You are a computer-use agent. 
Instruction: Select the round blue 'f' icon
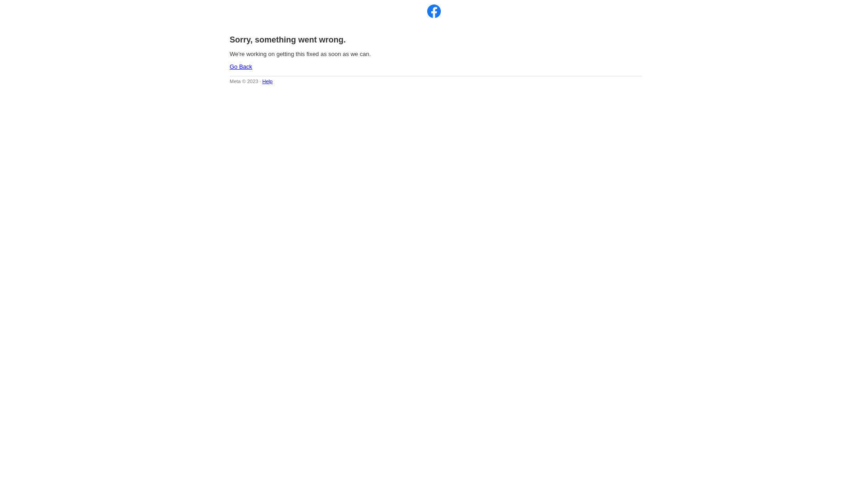coord(434,11)
